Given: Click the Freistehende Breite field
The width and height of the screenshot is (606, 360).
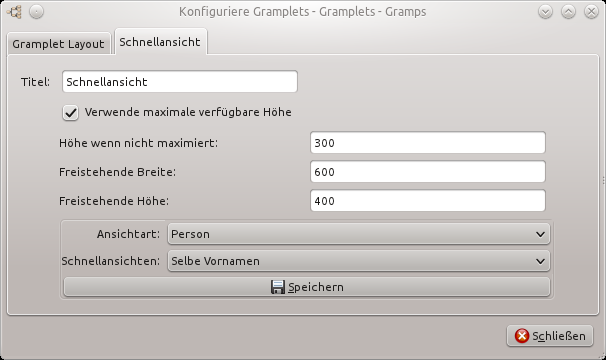Looking at the screenshot, I should pos(428,172).
